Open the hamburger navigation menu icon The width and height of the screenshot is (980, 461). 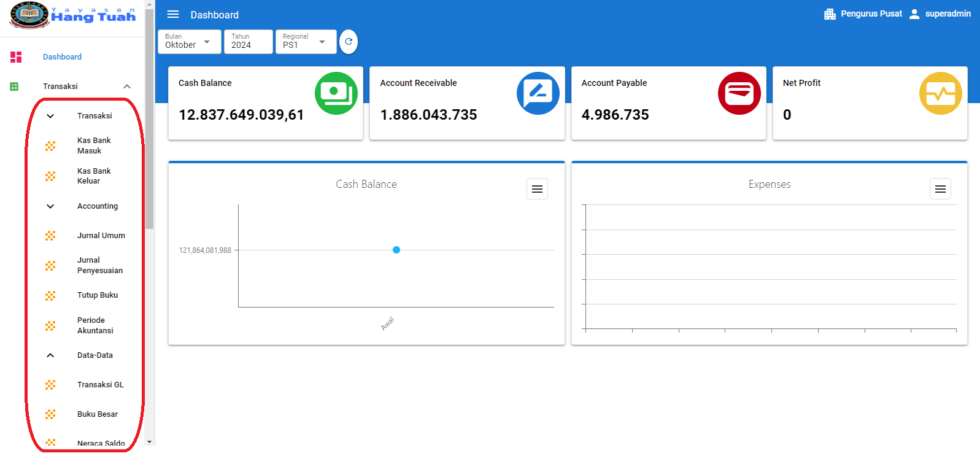173,14
